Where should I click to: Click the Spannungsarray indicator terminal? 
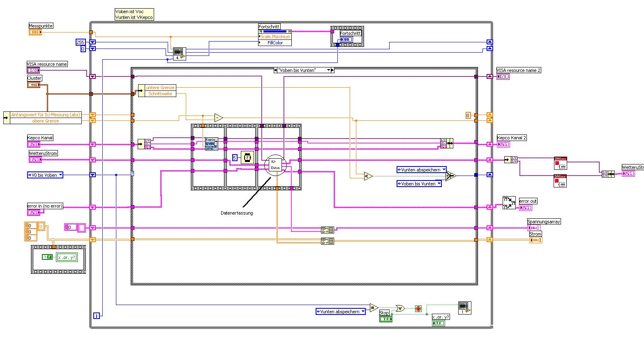pos(534,228)
